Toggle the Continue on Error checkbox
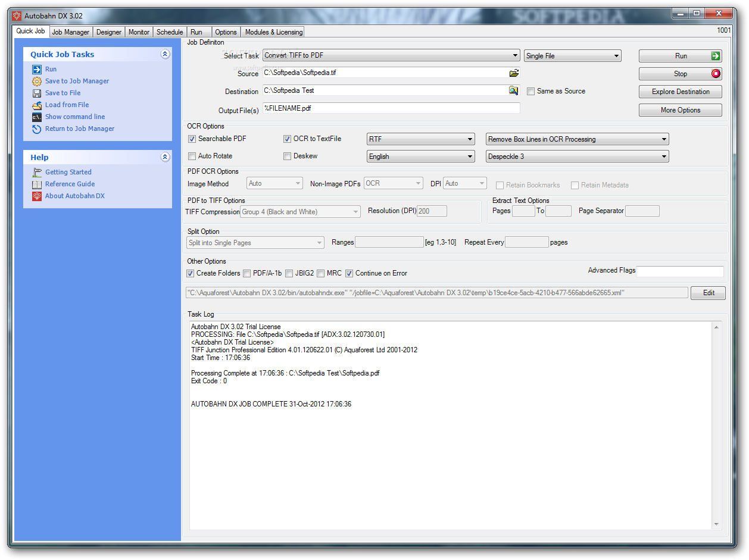Image resolution: width=749 pixels, height=560 pixels. pos(349,273)
